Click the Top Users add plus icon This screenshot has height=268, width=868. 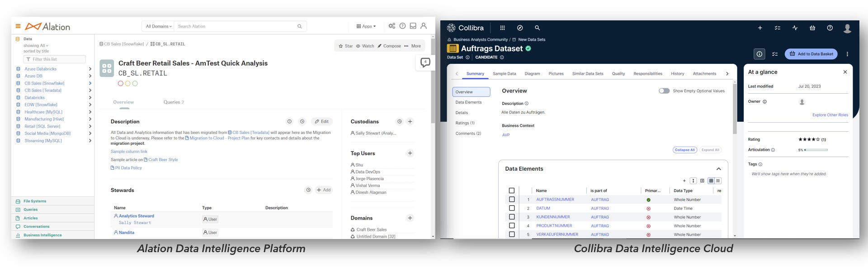pyautogui.click(x=410, y=153)
